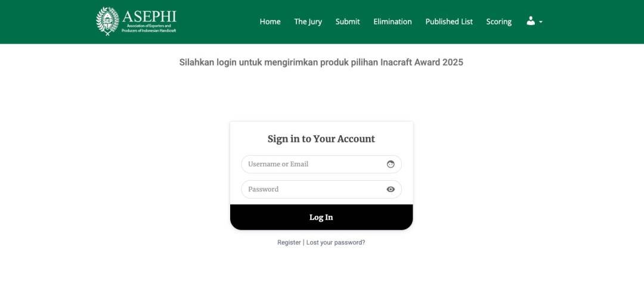Screen dimensions: 644x294
Task: Open The Jury page
Action: coord(308,21)
